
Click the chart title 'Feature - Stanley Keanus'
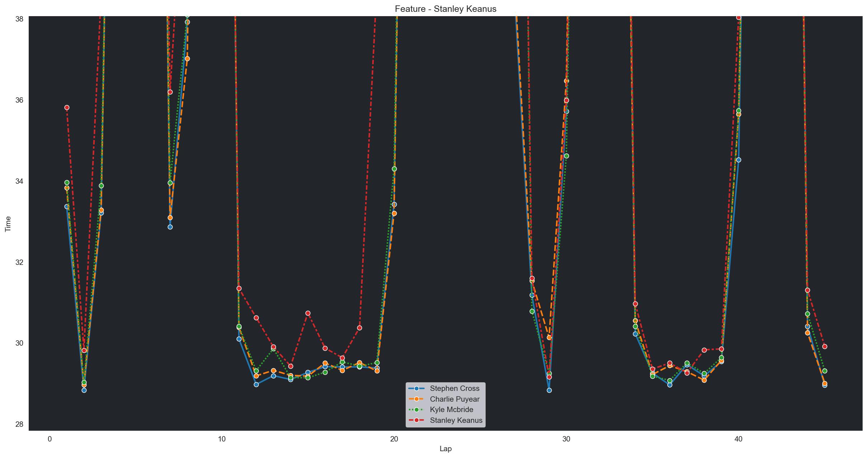click(445, 9)
